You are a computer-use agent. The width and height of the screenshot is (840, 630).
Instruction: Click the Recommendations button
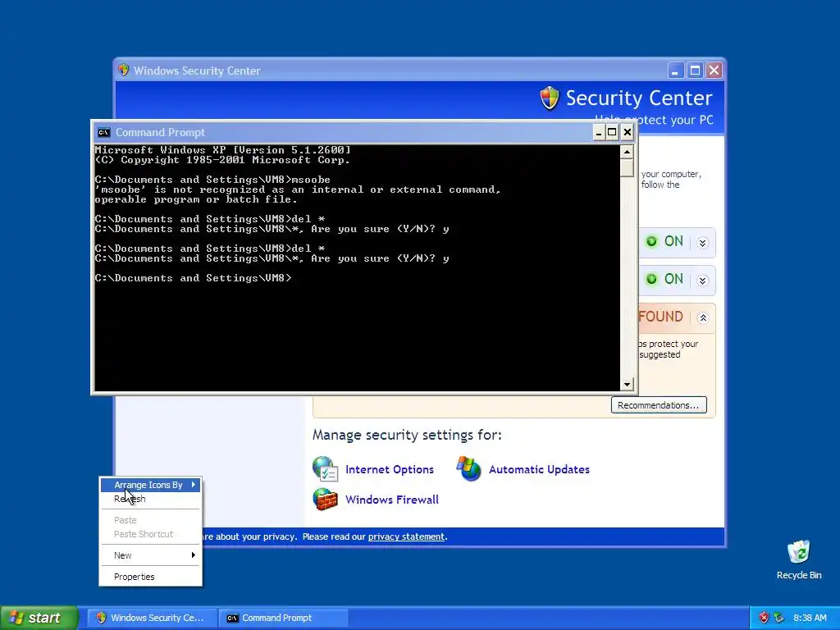[x=659, y=405]
